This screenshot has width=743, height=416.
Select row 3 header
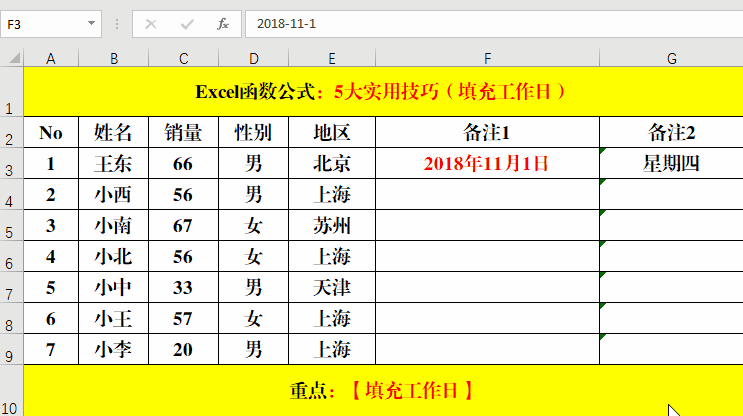[12, 163]
